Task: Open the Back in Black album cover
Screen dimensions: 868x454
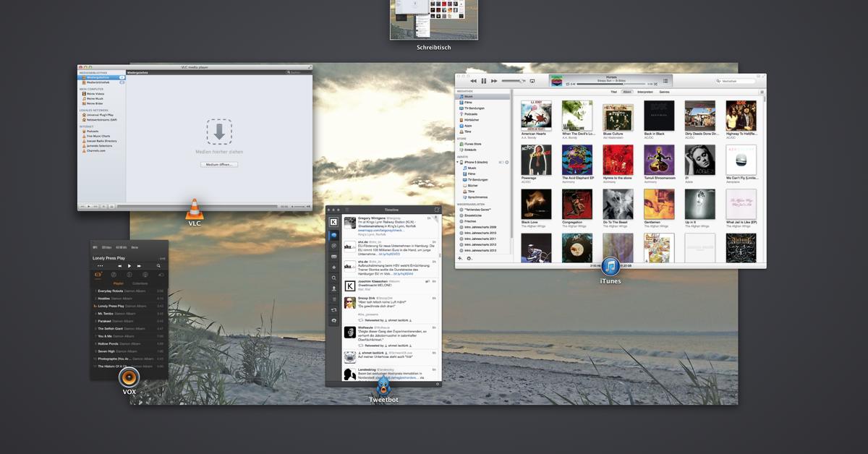Action: coord(659,115)
